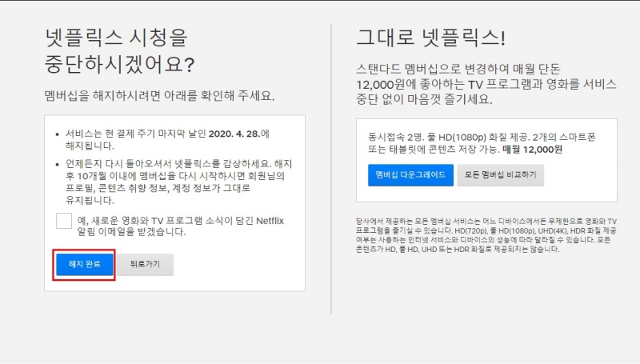Click the text 매월 12,000원

click(532, 150)
